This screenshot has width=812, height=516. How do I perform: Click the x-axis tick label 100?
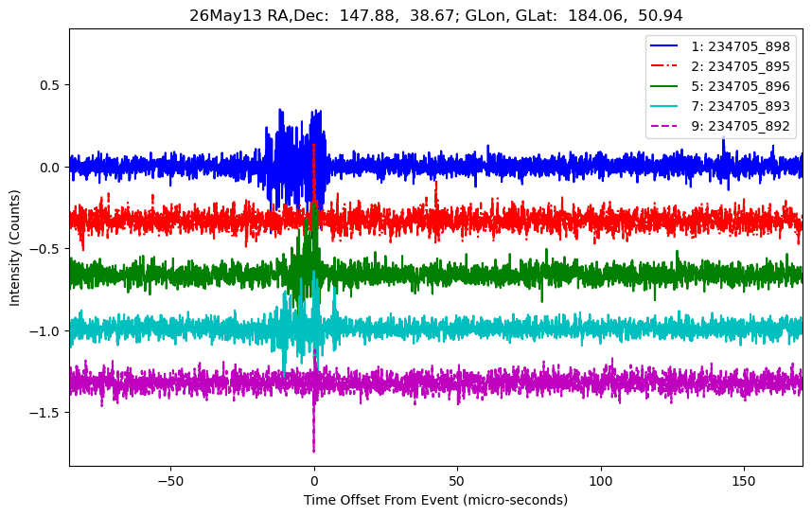(x=601, y=481)
